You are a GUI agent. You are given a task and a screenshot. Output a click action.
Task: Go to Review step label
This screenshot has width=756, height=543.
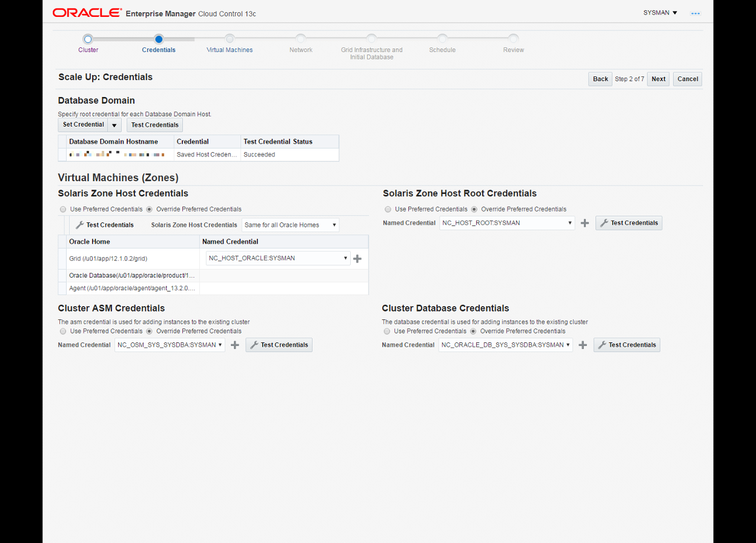514,50
